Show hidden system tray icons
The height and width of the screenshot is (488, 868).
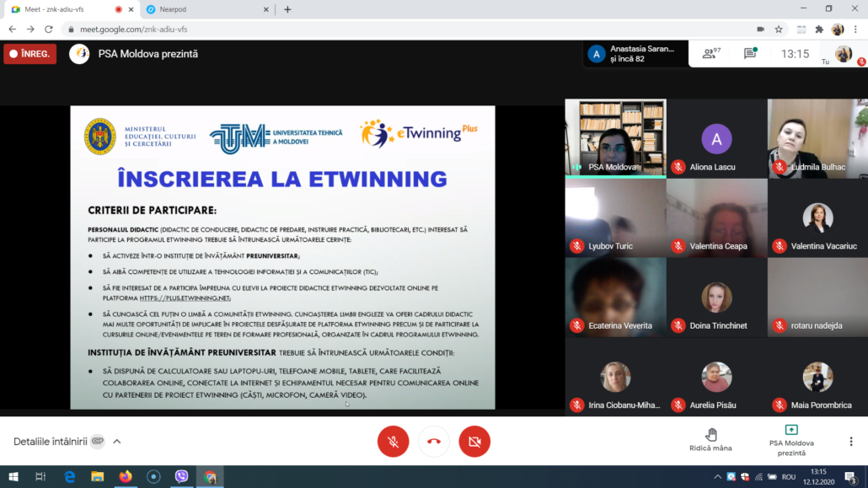[x=718, y=476]
